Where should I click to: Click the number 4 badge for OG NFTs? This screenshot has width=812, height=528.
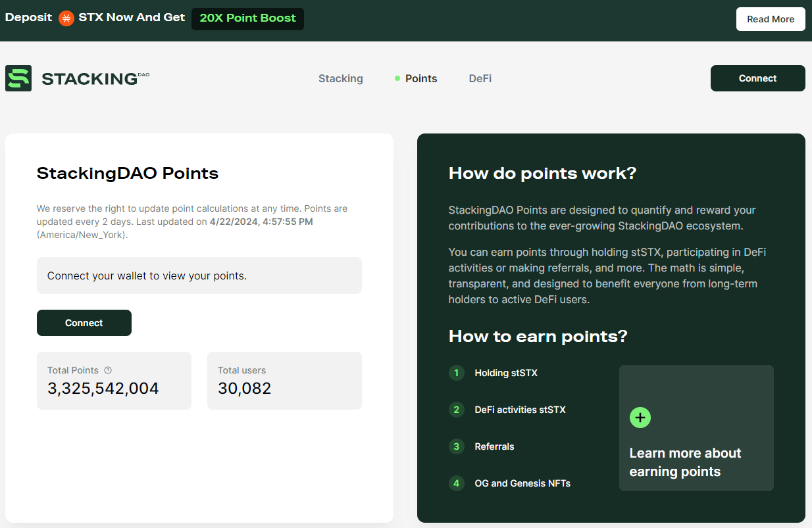point(457,483)
